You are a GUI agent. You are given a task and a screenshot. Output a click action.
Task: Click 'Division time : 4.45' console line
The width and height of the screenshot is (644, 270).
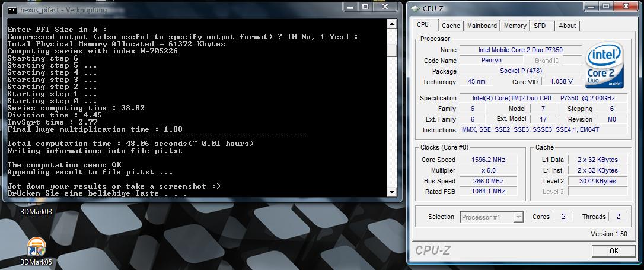[55, 115]
